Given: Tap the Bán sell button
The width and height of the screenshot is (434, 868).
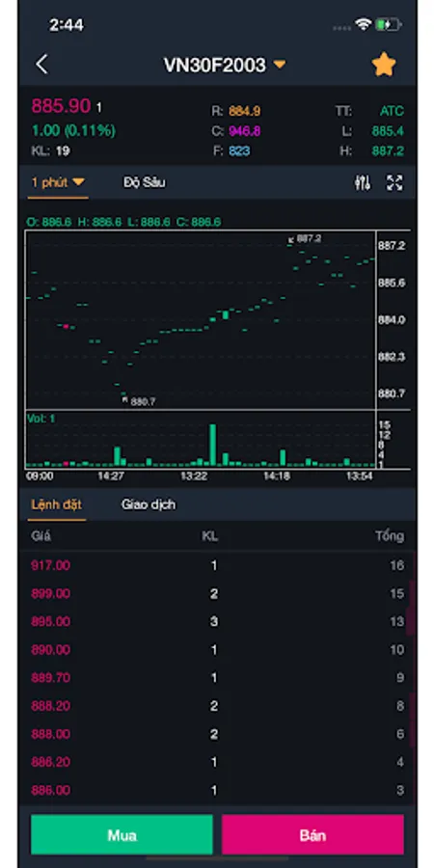Looking at the screenshot, I should pos(312,834).
